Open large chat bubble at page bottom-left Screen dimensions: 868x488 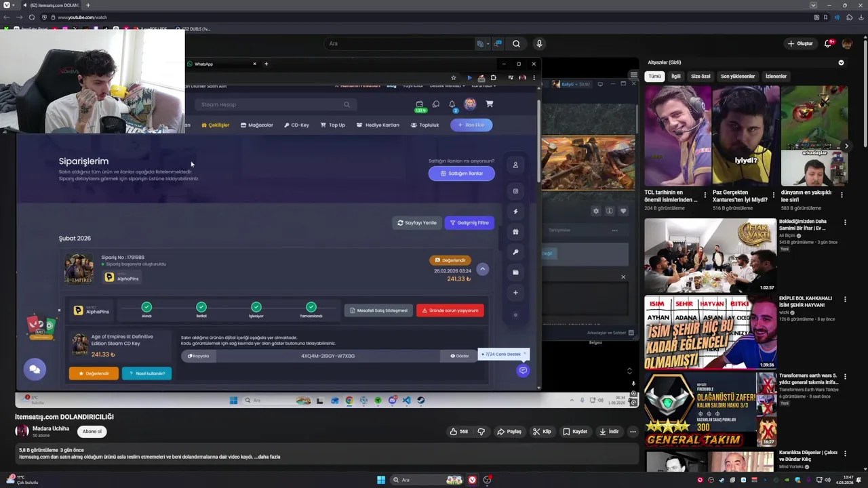35,369
